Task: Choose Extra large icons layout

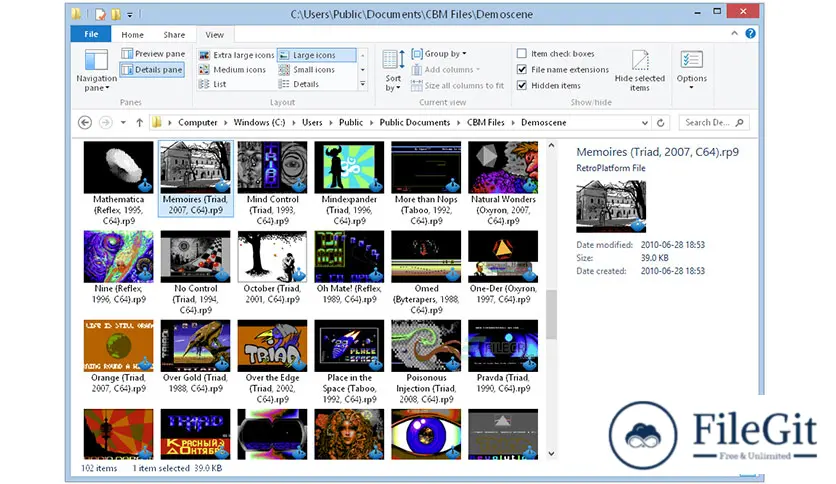Action: (x=237, y=55)
